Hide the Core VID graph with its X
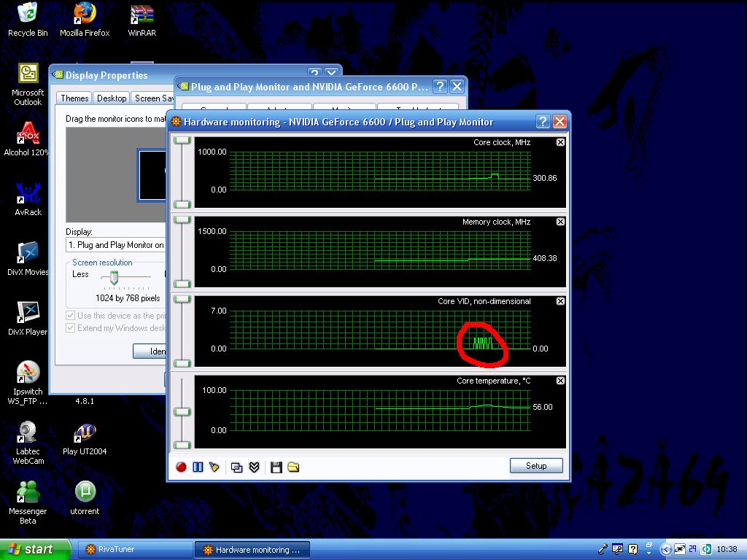The width and height of the screenshot is (747, 560). [x=560, y=301]
